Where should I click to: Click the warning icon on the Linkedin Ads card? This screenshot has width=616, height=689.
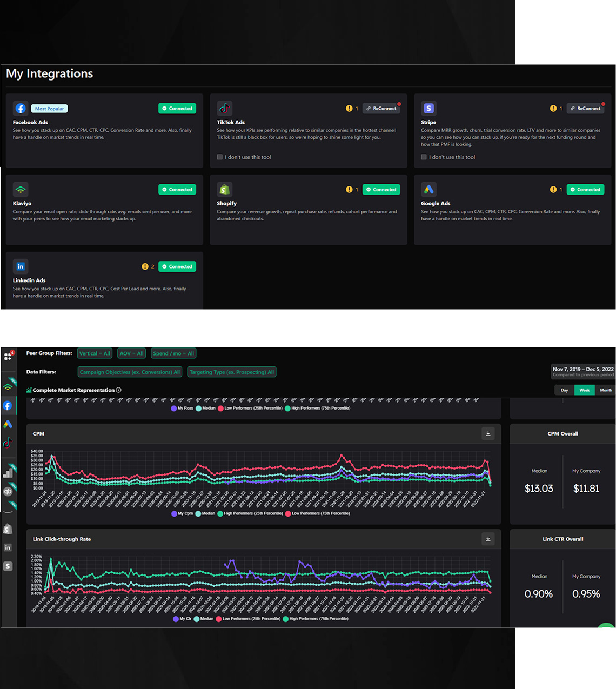point(145,266)
